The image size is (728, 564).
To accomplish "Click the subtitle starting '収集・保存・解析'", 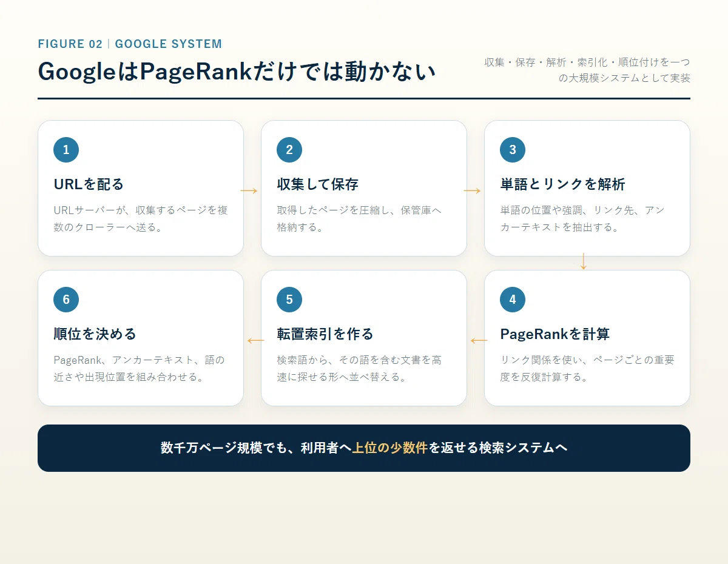I will (x=587, y=70).
